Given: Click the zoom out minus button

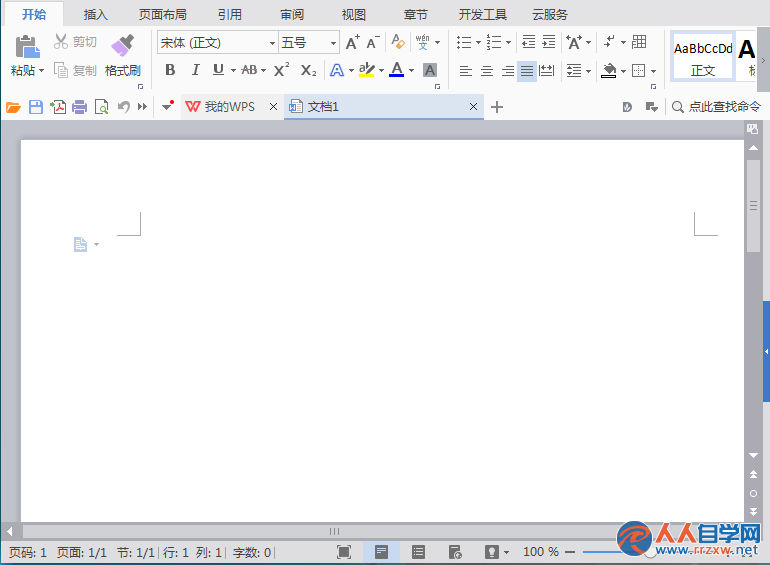Looking at the screenshot, I should click(570, 552).
